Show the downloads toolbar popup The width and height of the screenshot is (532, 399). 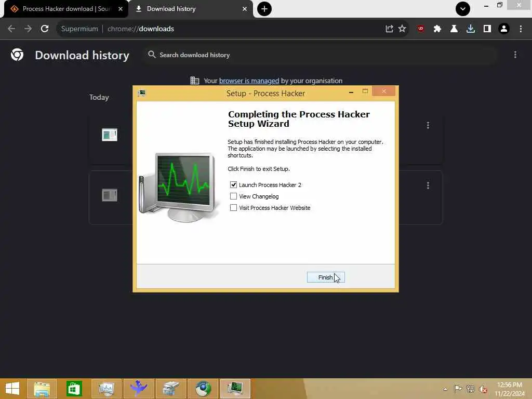[x=471, y=29]
